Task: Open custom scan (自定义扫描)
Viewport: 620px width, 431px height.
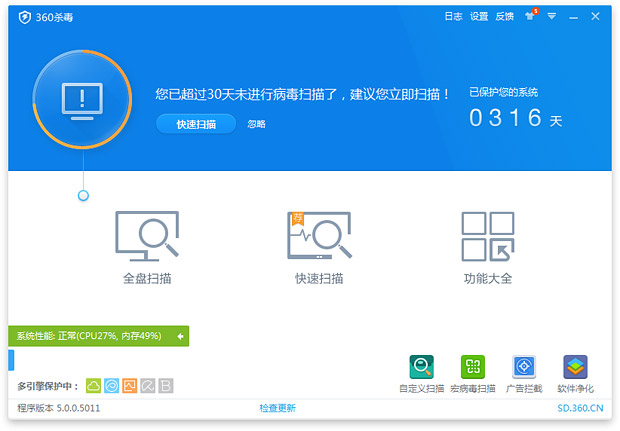Action: pos(421,366)
